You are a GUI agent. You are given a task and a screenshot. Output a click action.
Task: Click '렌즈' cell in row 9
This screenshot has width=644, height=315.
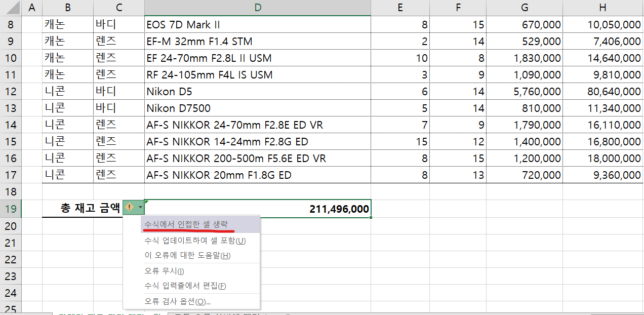click(x=119, y=41)
